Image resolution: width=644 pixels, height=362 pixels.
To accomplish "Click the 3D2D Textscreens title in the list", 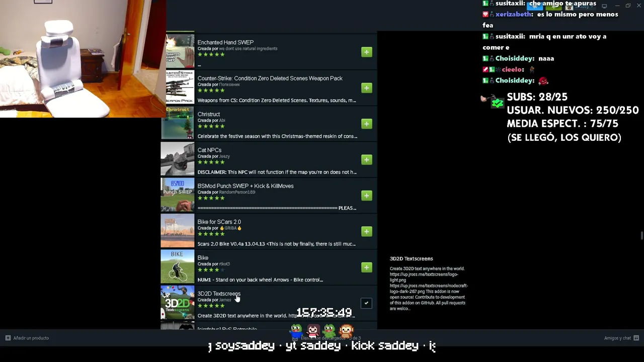I will (219, 294).
